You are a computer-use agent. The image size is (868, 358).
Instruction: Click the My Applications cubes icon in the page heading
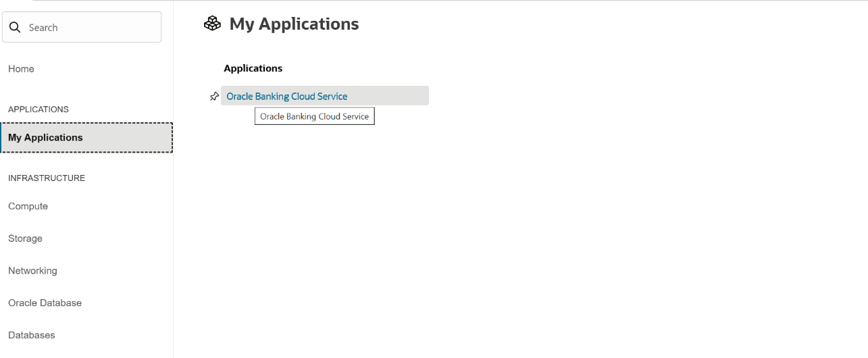click(x=212, y=24)
